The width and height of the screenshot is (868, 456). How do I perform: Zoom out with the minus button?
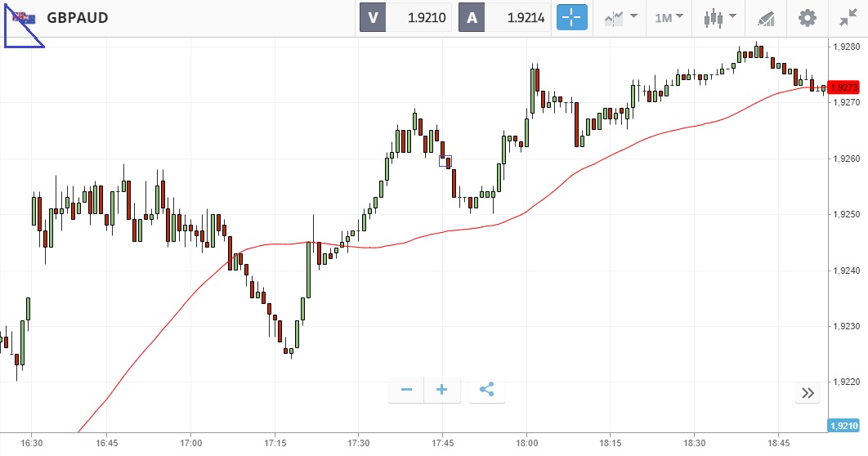(x=406, y=390)
